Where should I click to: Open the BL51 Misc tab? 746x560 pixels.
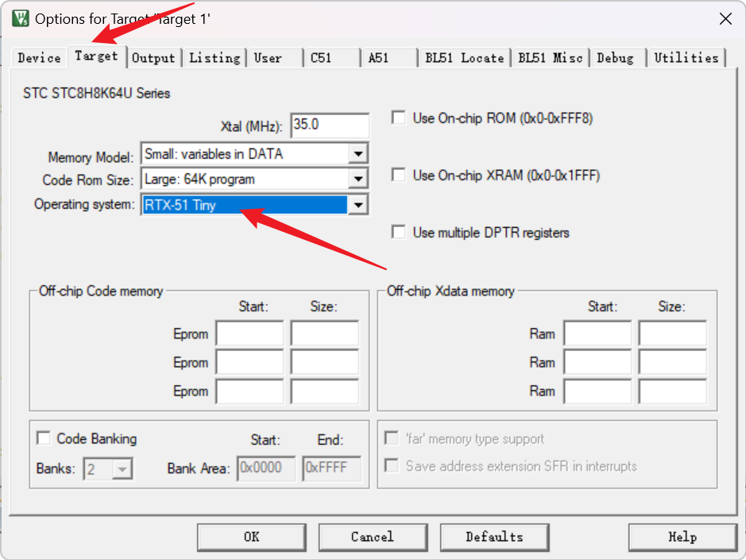click(551, 58)
